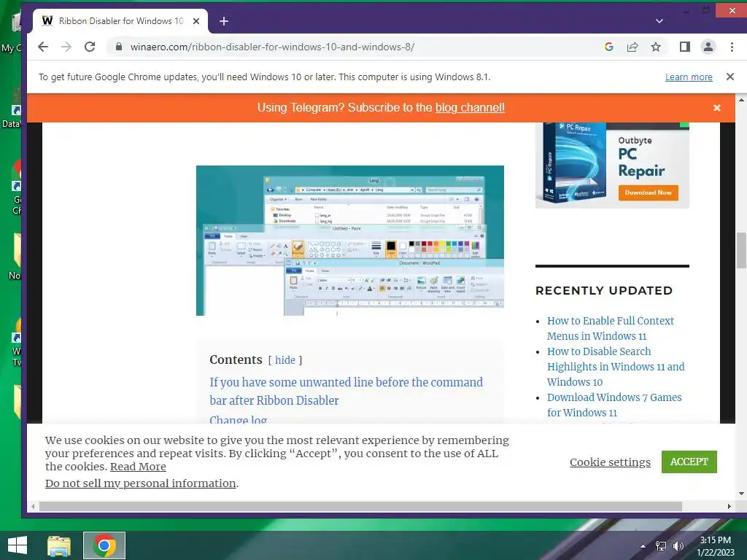747x560 pixels.
Task: Open the Google icon in address bar
Action: 608,47
